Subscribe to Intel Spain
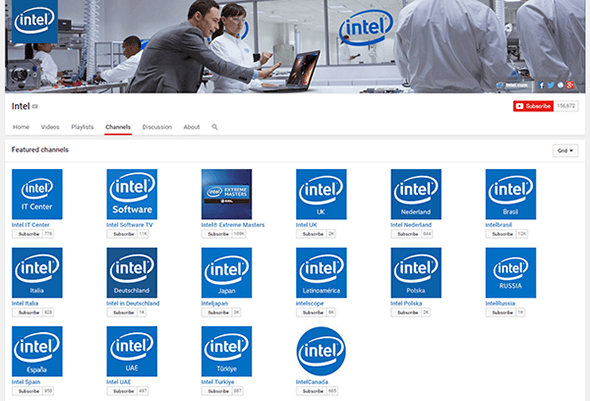 [x=27, y=391]
